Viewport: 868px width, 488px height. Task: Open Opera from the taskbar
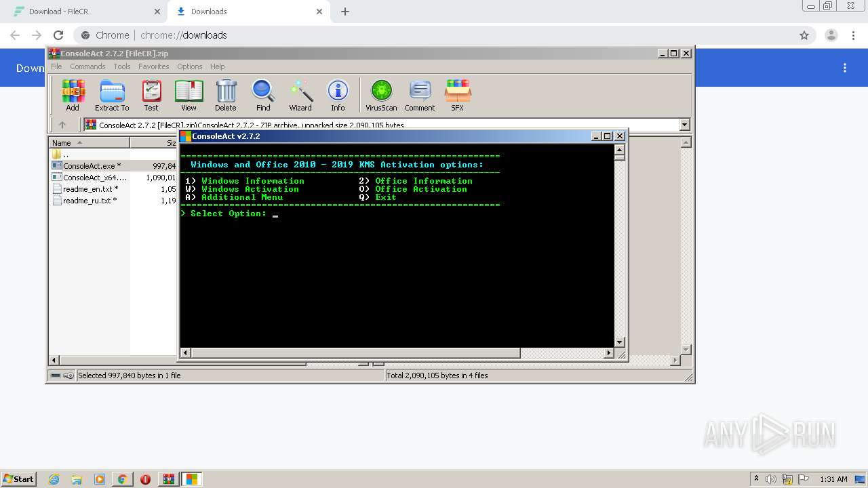[145, 479]
